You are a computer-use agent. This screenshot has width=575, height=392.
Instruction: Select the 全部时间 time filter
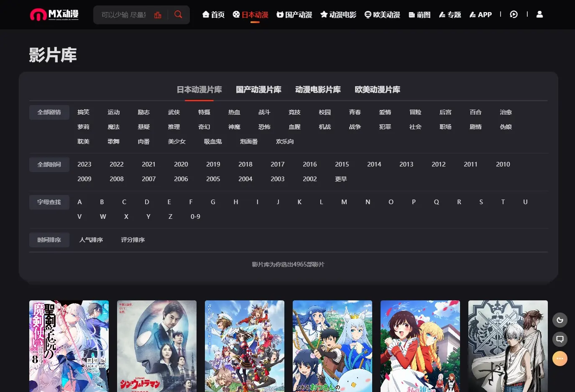click(49, 164)
